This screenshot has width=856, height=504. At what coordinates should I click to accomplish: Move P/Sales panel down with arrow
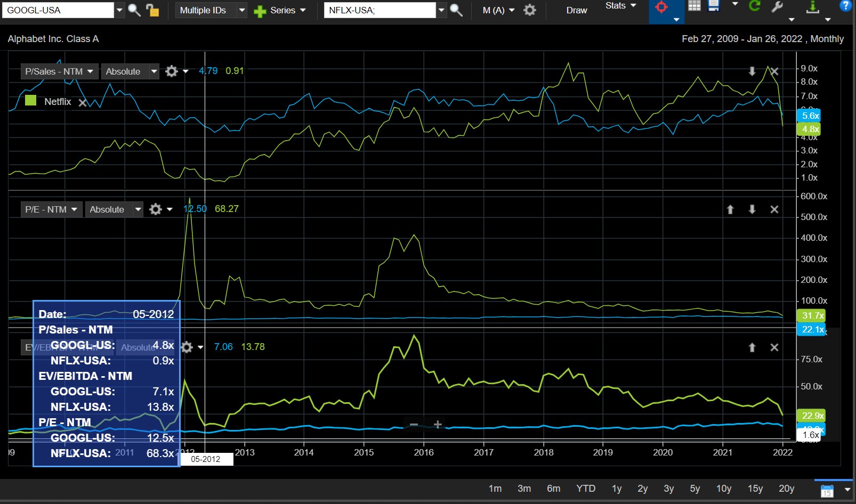click(x=752, y=71)
